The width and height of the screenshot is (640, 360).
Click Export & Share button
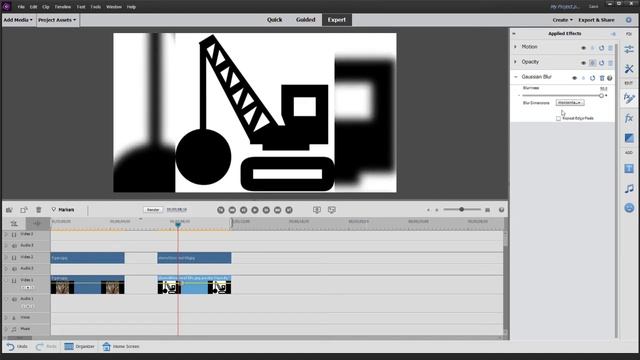coord(596,20)
